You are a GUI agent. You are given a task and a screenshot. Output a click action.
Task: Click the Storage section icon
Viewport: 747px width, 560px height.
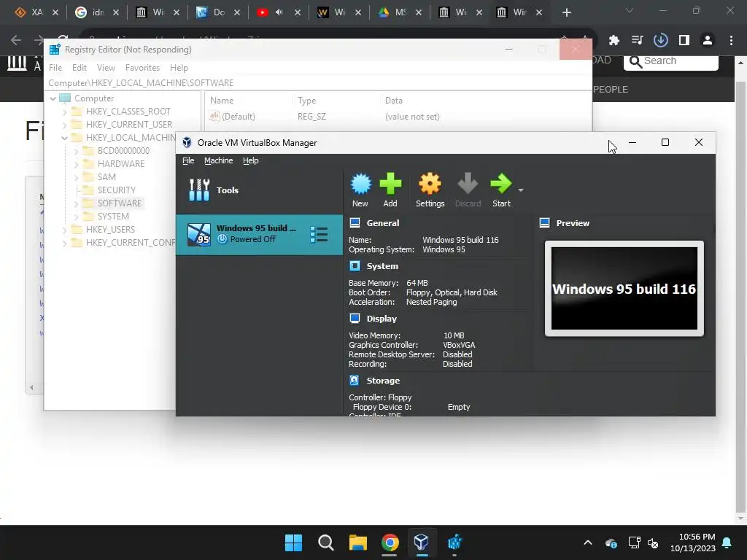pyautogui.click(x=355, y=380)
